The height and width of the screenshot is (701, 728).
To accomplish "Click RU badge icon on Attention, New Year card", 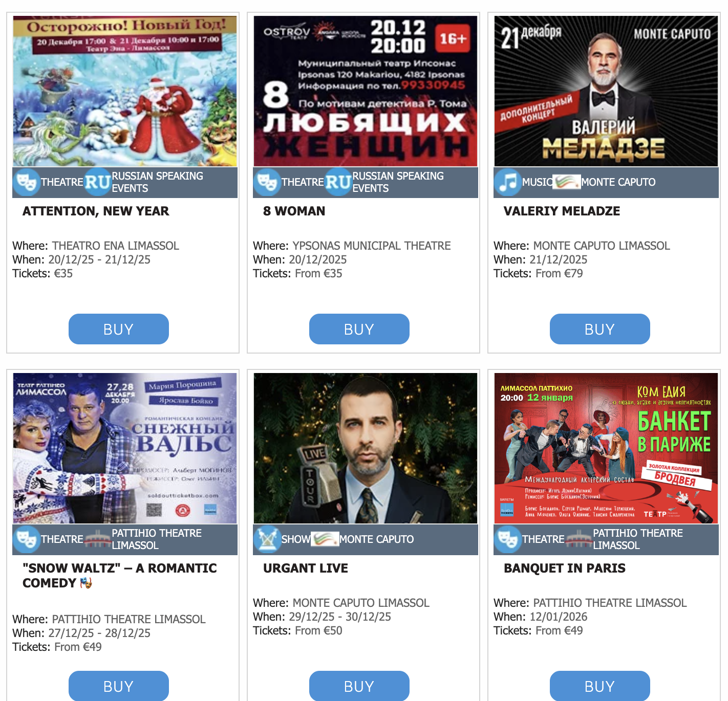I will point(98,182).
